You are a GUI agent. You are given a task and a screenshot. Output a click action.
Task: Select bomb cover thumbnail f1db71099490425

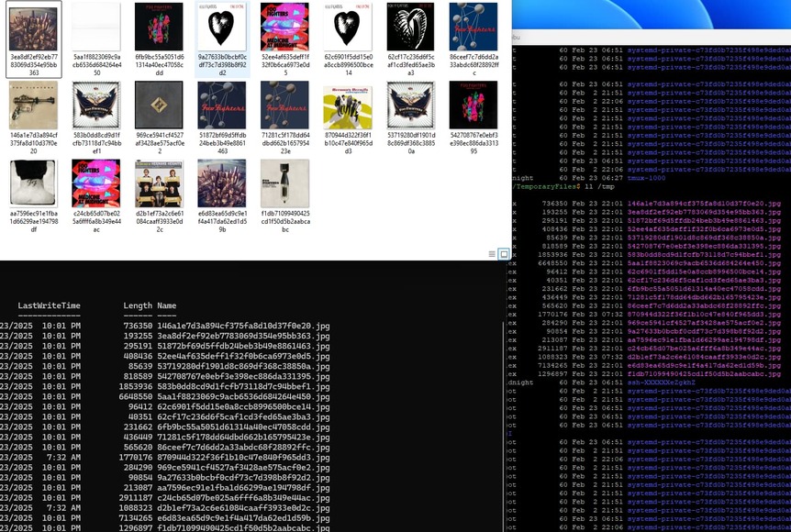tap(285, 195)
